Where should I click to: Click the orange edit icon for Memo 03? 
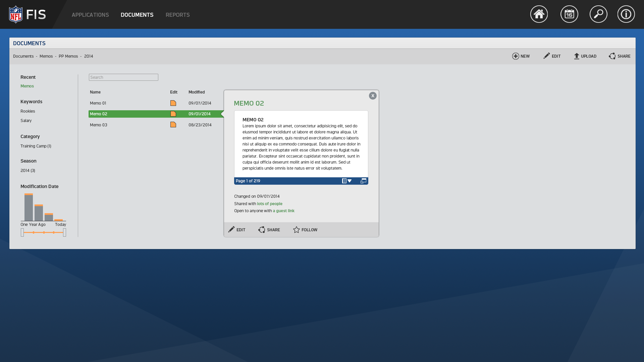point(173,125)
